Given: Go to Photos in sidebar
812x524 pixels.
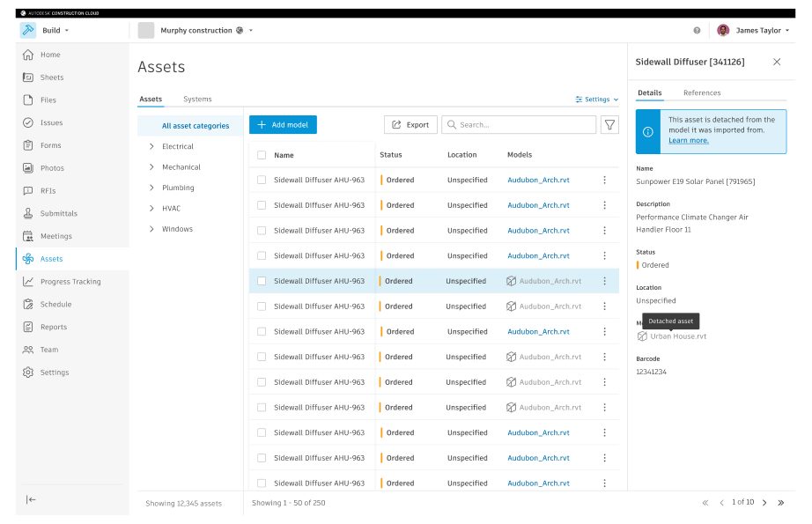Looking at the screenshot, I should [x=52, y=168].
